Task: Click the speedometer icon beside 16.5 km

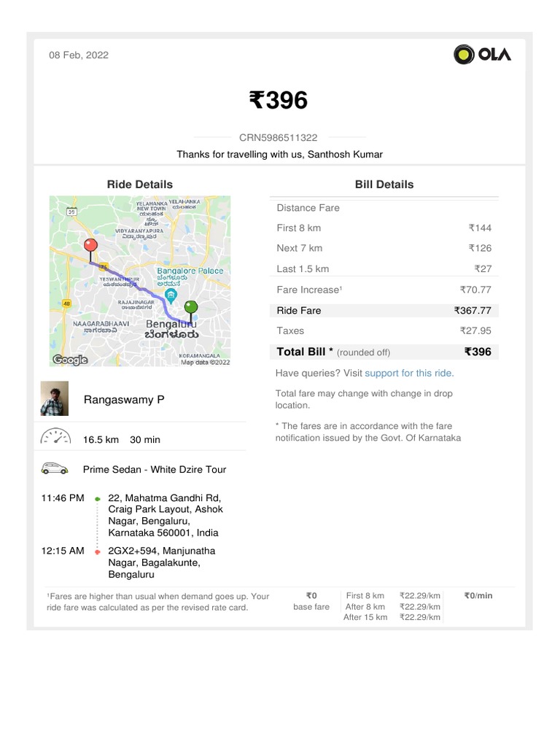Action: (55, 438)
